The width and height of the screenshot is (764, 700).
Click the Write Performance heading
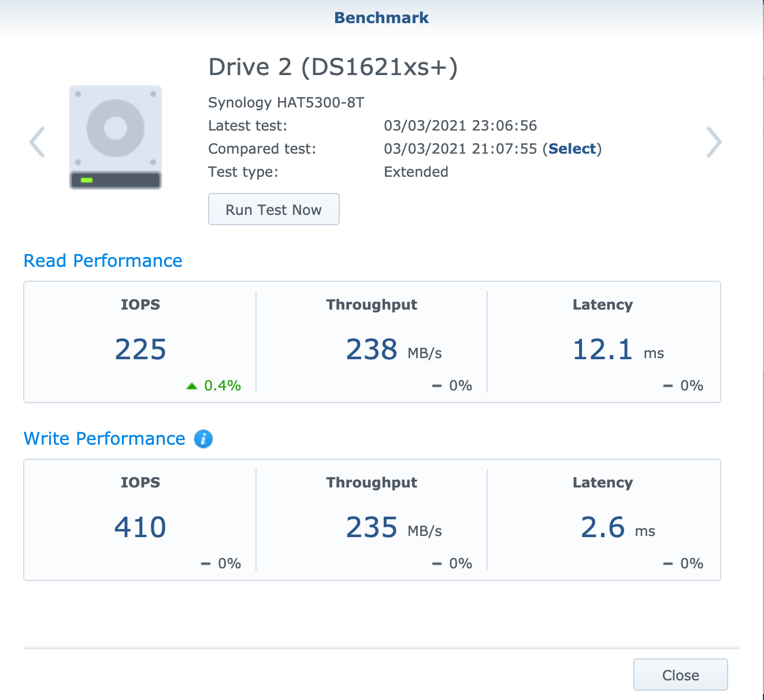click(x=105, y=439)
